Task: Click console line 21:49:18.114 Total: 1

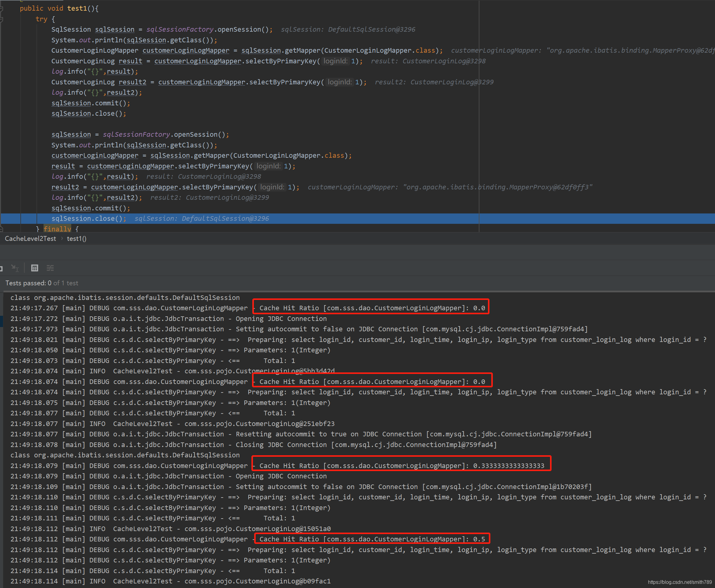Action: [x=153, y=571]
